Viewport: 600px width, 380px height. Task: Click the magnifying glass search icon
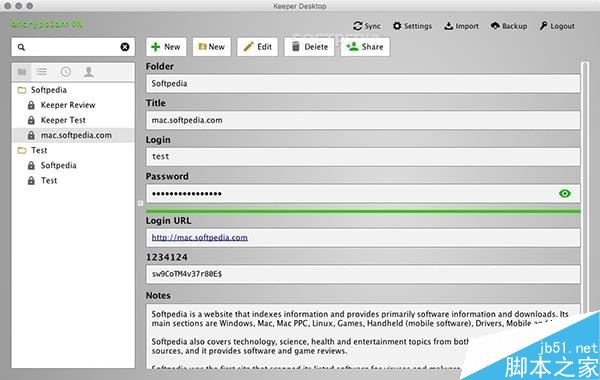click(x=21, y=47)
